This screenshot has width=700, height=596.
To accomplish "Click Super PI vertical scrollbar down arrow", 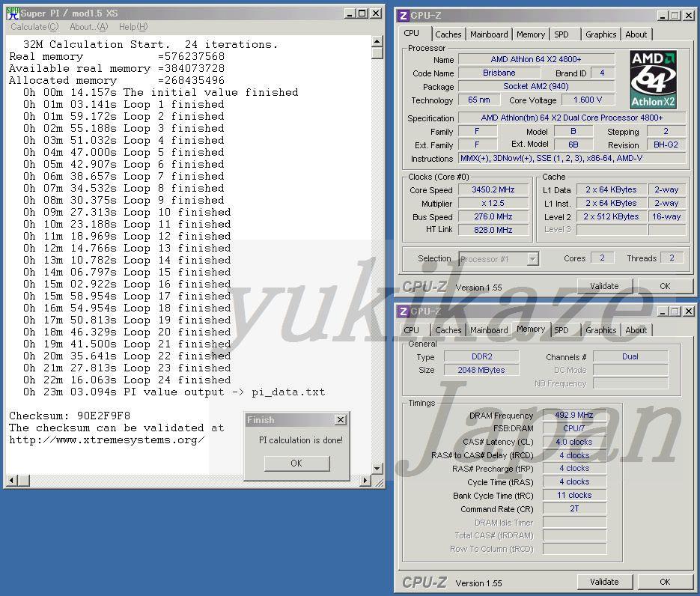I will pos(377,468).
